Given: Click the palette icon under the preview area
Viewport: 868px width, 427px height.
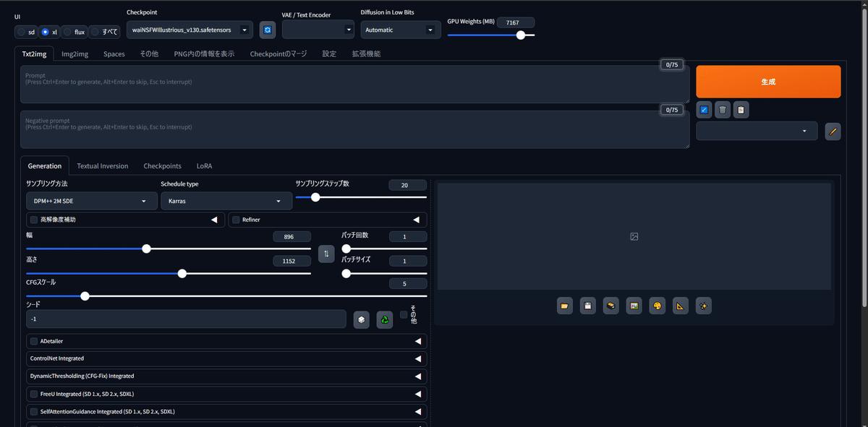Looking at the screenshot, I should (x=657, y=306).
